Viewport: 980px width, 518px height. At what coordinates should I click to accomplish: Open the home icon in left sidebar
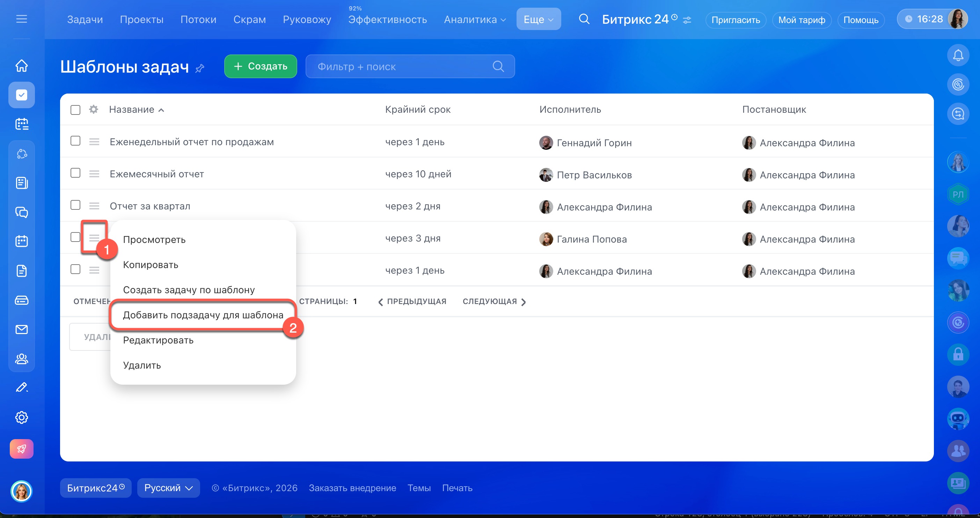(x=22, y=65)
